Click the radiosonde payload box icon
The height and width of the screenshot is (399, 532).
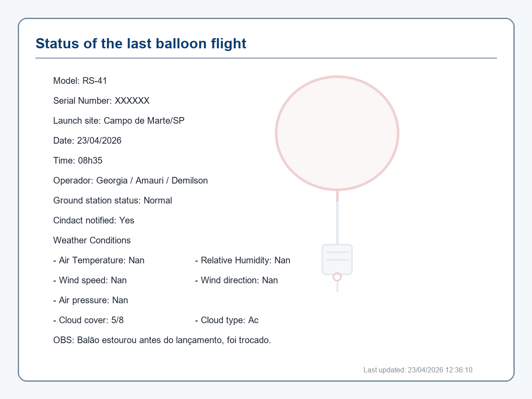click(337, 259)
